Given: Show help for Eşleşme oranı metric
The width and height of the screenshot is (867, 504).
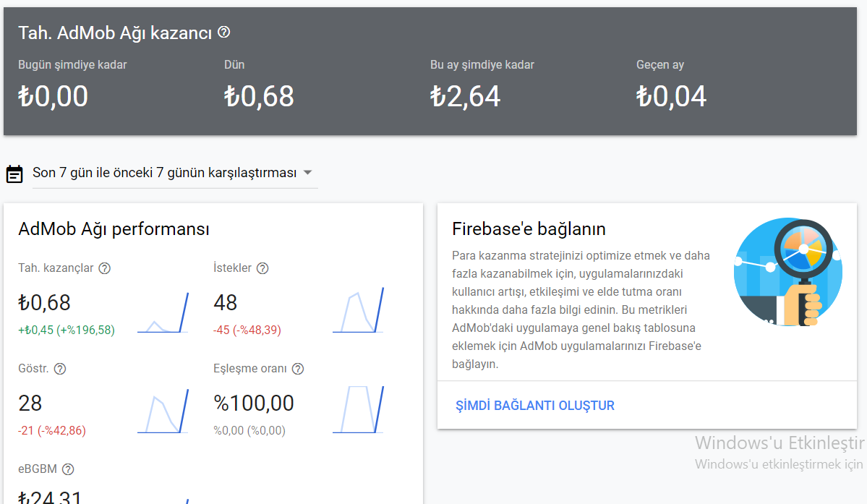Looking at the screenshot, I should tap(298, 369).
